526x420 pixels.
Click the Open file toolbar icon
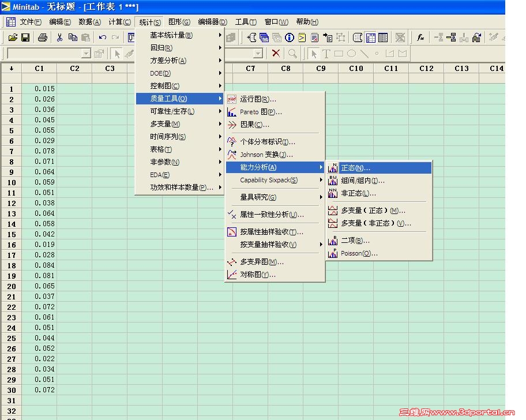pyautogui.click(x=13, y=36)
